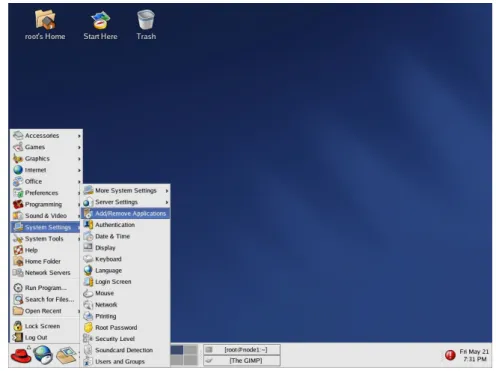Click the Mouse icon in System Settings
The height and width of the screenshot is (371, 496).
[x=88, y=293]
